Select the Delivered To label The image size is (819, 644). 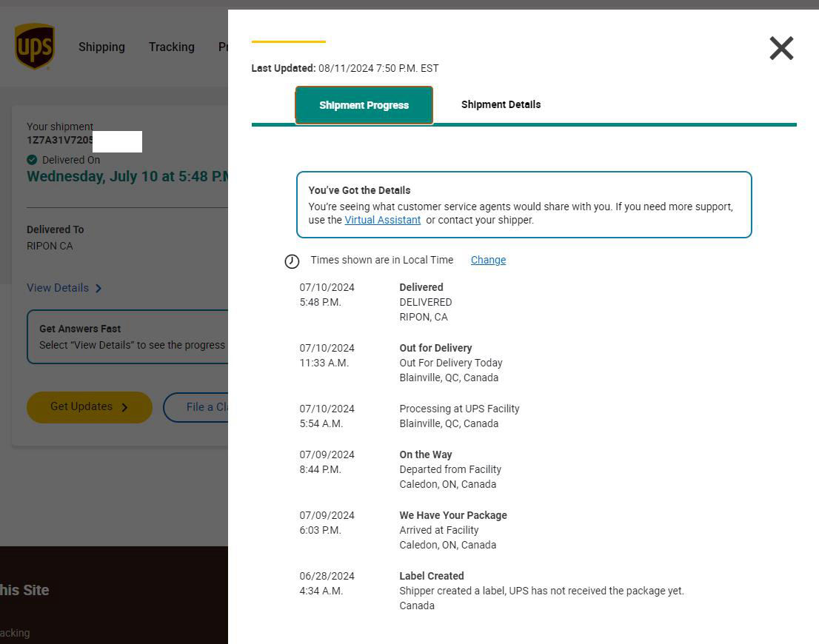pos(56,229)
